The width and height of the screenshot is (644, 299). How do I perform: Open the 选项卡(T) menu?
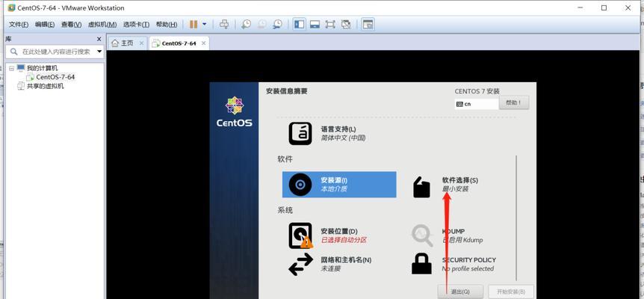[x=137, y=25]
